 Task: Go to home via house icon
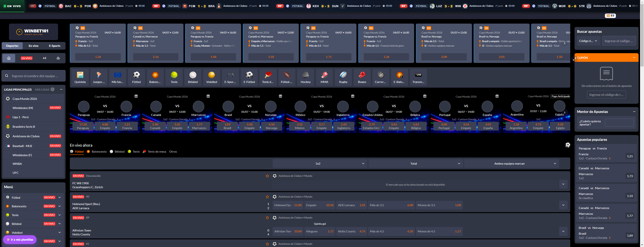(x=9, y=58)
